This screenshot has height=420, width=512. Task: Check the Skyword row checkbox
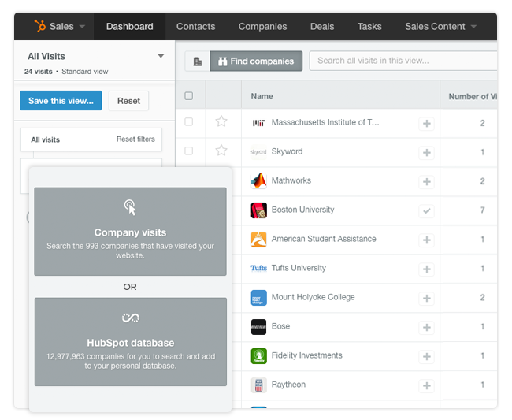click(x=189, y=151)
